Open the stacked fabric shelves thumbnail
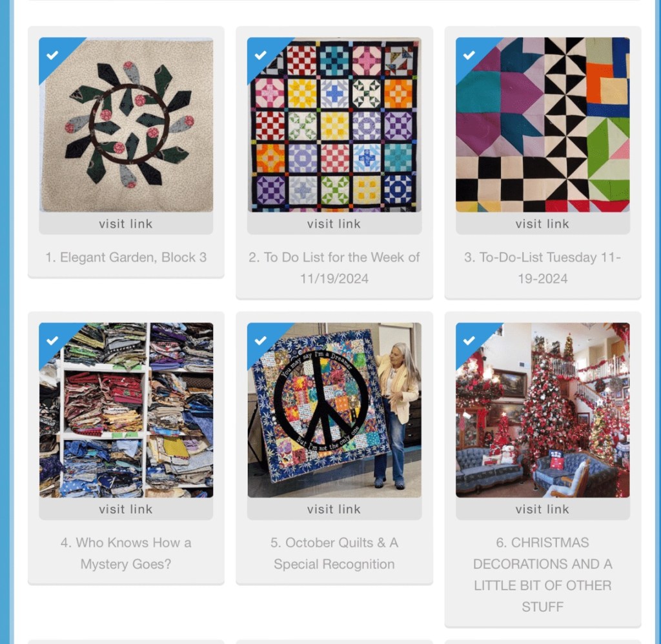This screenshot has height=644, width=661. tap(126, 410)
